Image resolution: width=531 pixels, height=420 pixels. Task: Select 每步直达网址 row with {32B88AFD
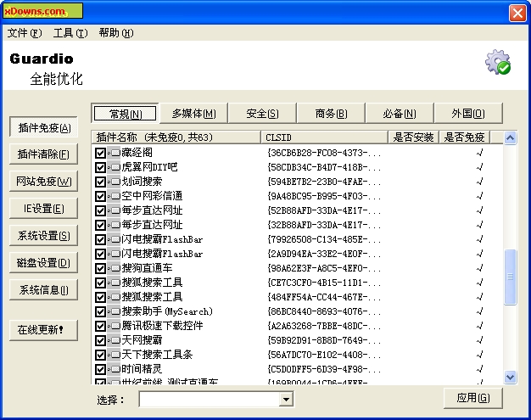pos(298,225)
